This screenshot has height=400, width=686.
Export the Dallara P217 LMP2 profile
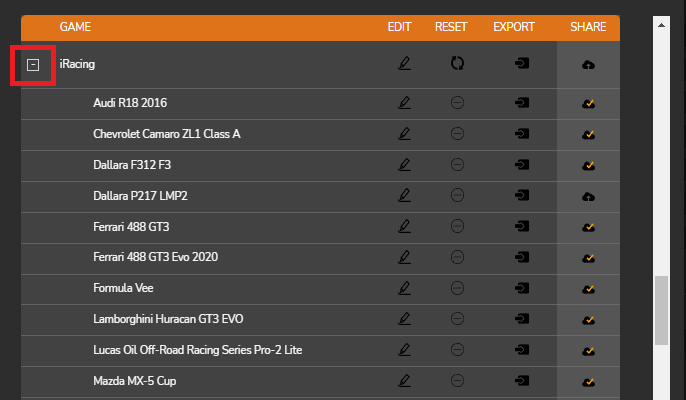coord(522,195)
